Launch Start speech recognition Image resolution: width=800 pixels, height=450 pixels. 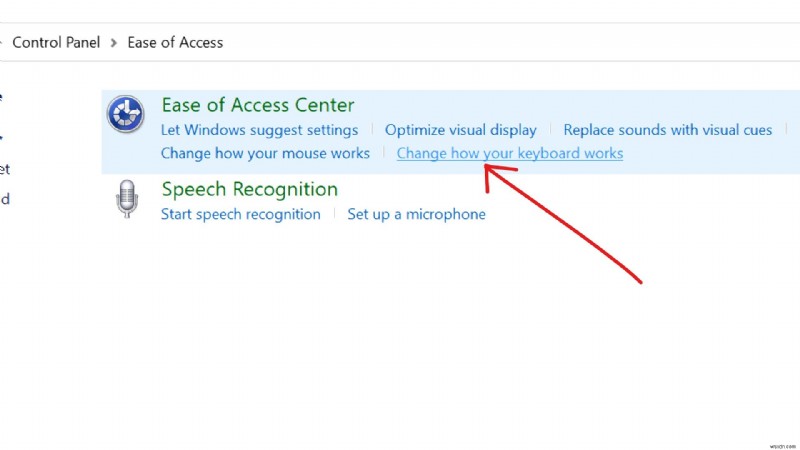[x=240, y=214]
